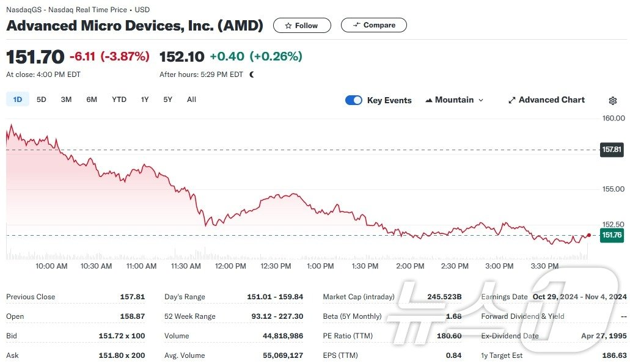
Task: Open the Mountain chart type dropdown
Action: [x=455, y=100]
